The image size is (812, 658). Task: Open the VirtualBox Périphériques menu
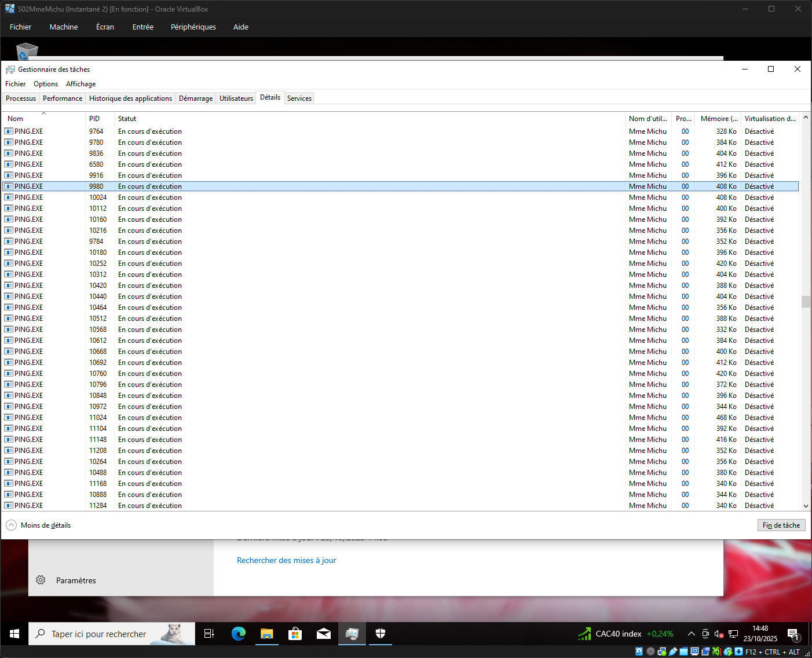tap(193, 27)
